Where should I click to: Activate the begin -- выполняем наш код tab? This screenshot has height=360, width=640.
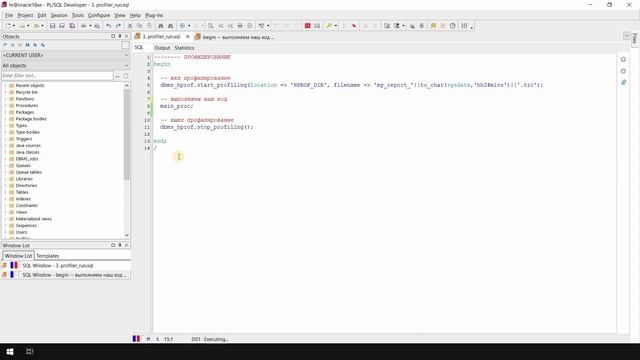(234, 37)
